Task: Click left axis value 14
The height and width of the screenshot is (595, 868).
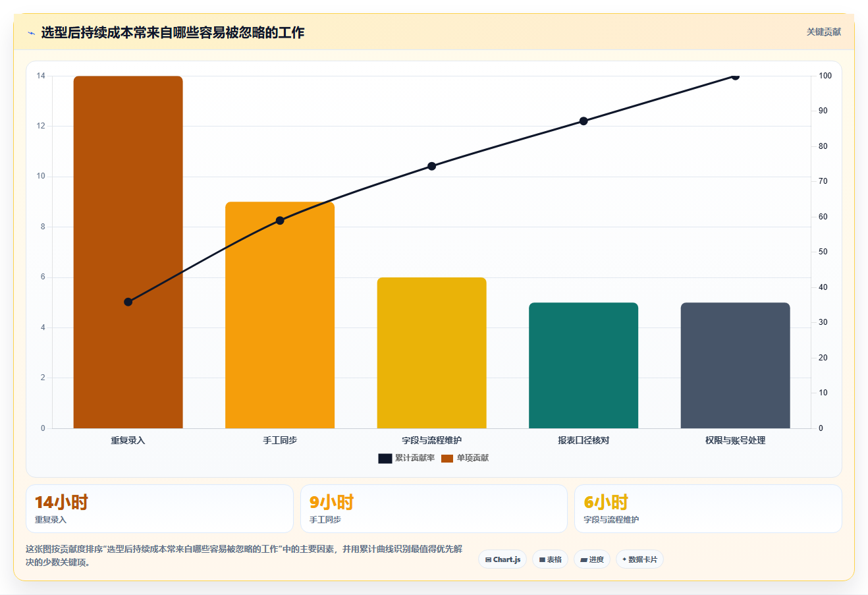Action: [41, 76]
